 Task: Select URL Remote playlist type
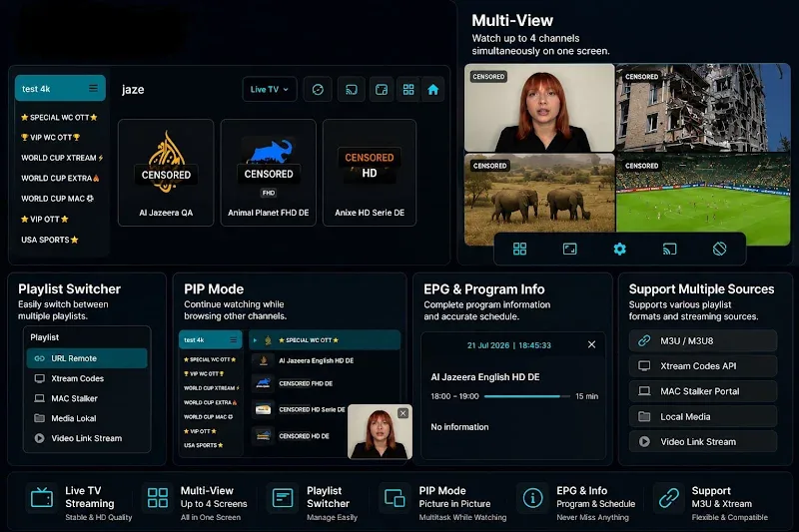pos(87,358)
